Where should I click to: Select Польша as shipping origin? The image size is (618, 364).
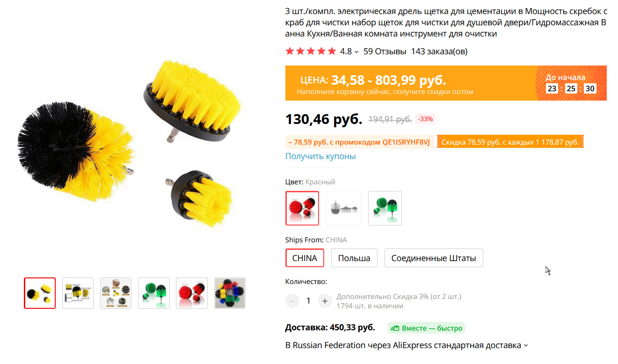(354, 258)
